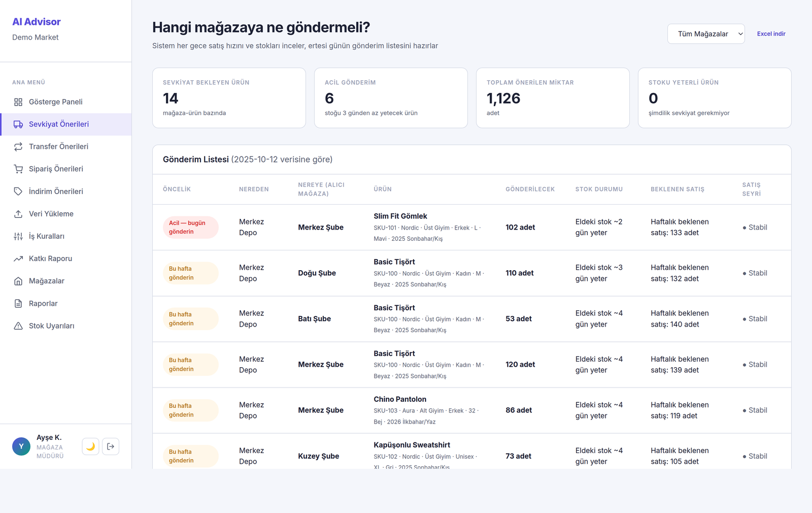Viewport: 812px width, 513px height.
Task: Click the Stok Uyarıları warning icon
Action: click(x=18, y=326)
